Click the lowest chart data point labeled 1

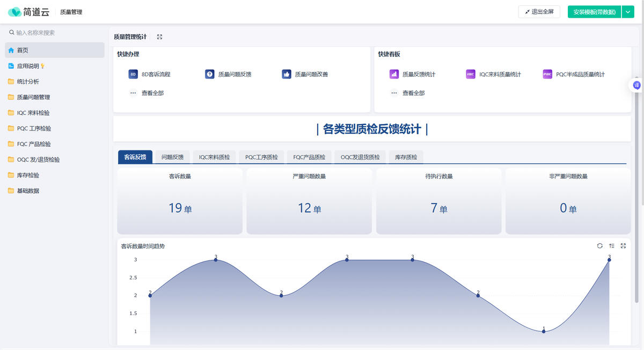pyautogui.click(x=544, y=331)
